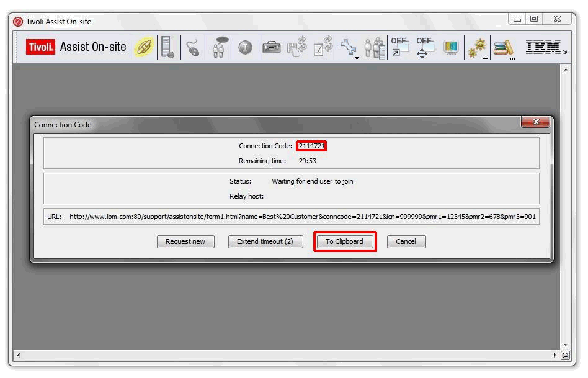Click the monitor display icon in toolbar
Viewport: 588px width, 378px height.
[451, 48]
